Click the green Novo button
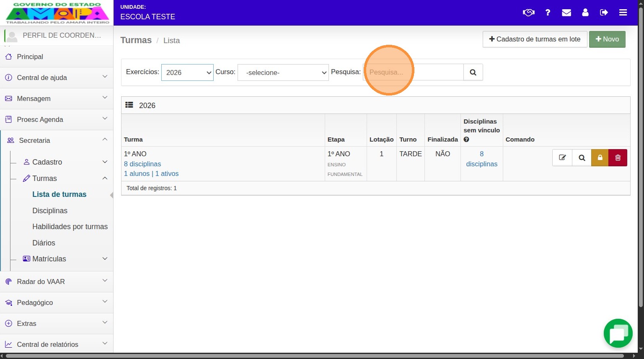The width and height of the screenshot is (644, 359). tap(607, 39)
